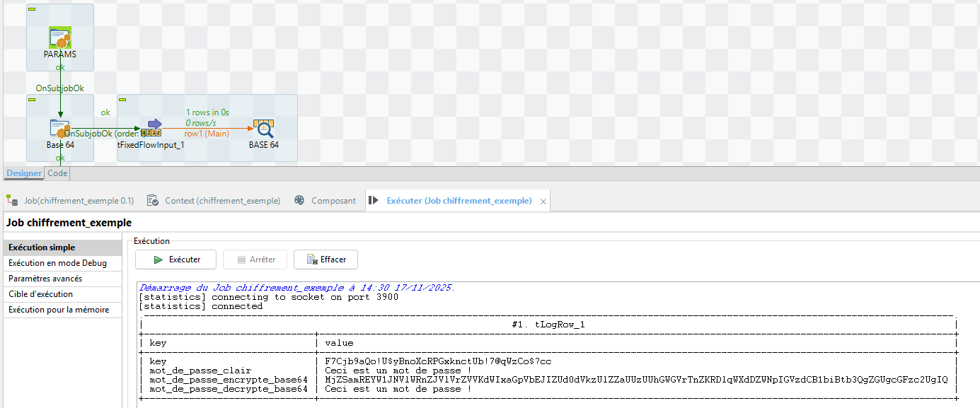Select the Base 64 component icon

pos(60,128)
